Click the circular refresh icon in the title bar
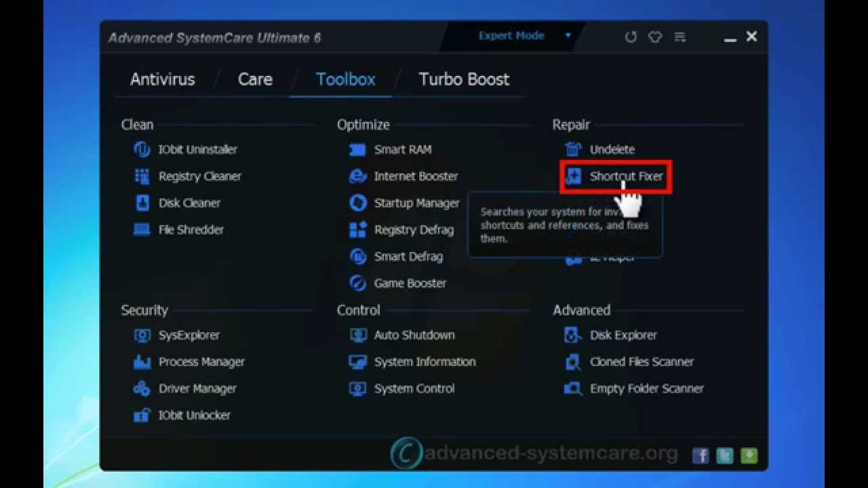Image resolution: width=868 pixels, height=488 pixels. point(631,37)
